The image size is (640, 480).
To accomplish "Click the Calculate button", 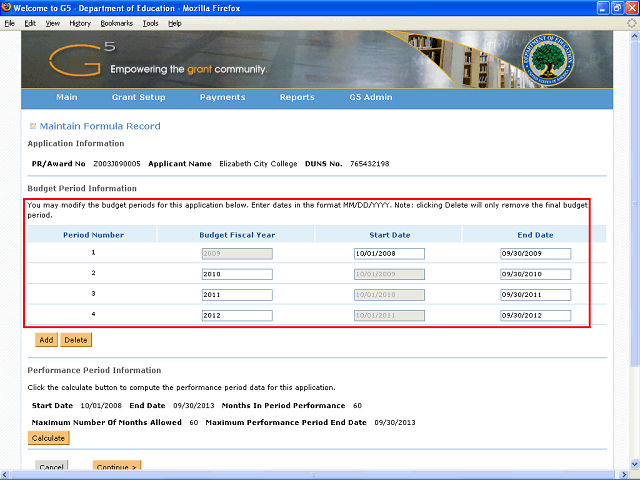I will (48, 438).
